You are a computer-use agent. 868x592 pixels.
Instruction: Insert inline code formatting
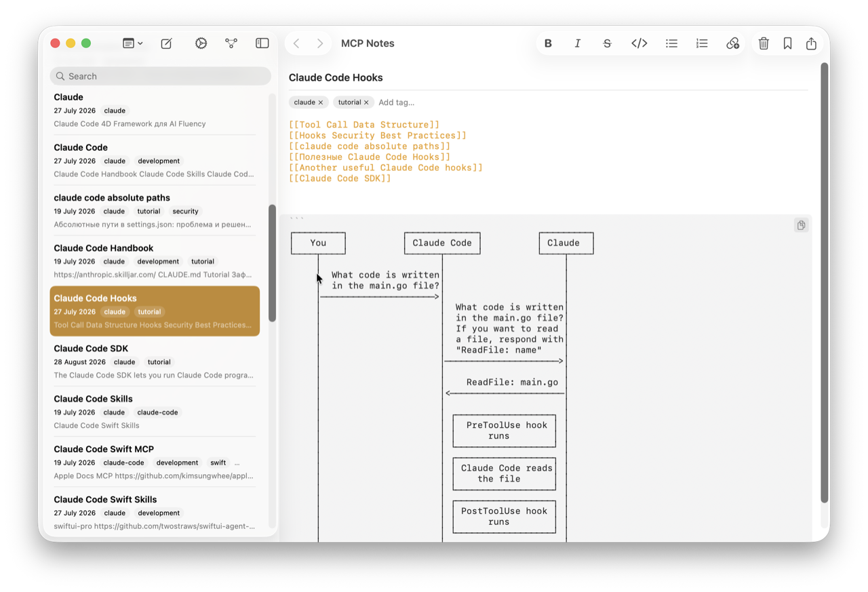(639, 43)
